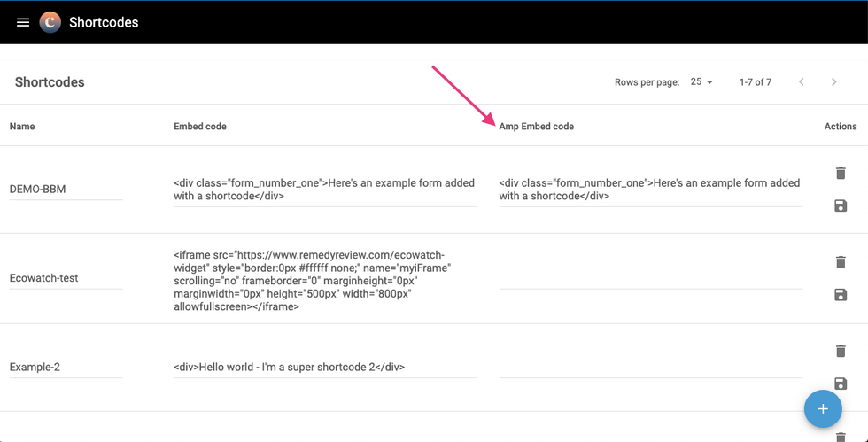Edit the Ecowatch-test iframe embed code
The width and height of the screenshot is (868, 442).
[325, 281]
